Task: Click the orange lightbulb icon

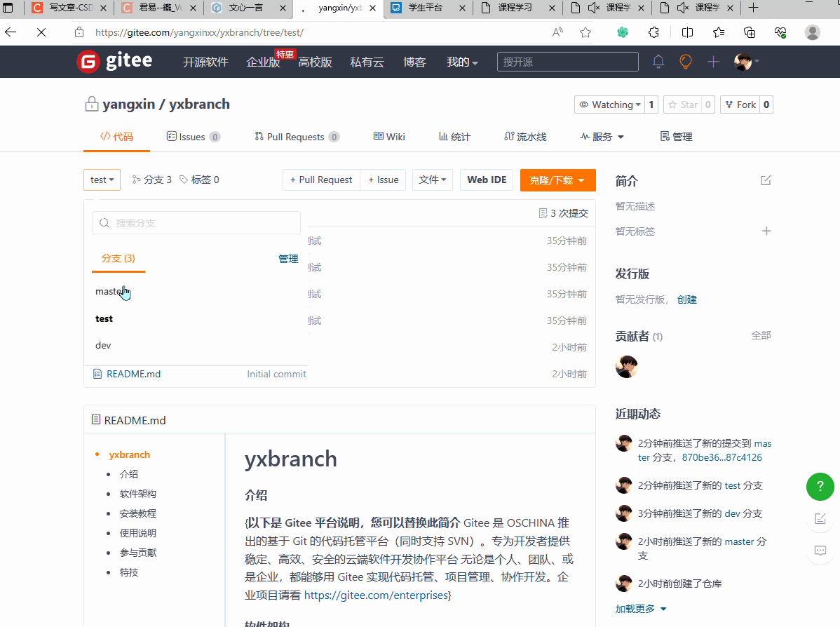Action: point(686,62)
